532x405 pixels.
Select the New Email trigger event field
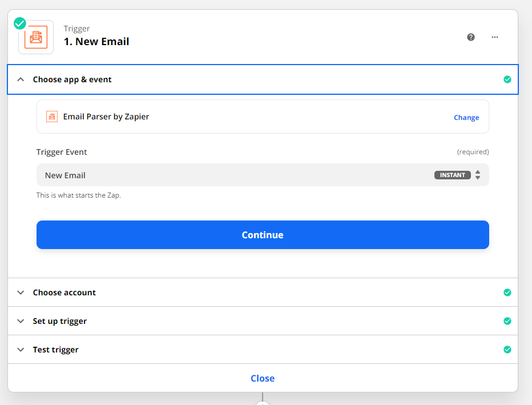[263, 175]
